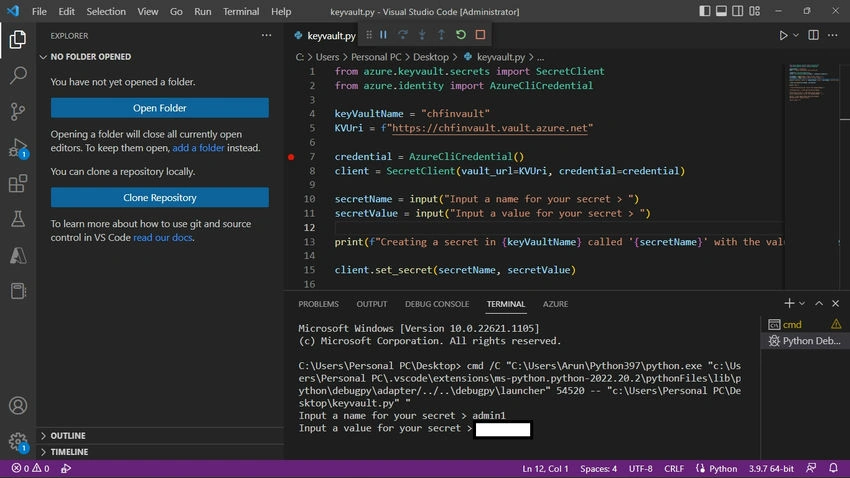Open the Selection menu
850x478 pixels.
(106, 11)
